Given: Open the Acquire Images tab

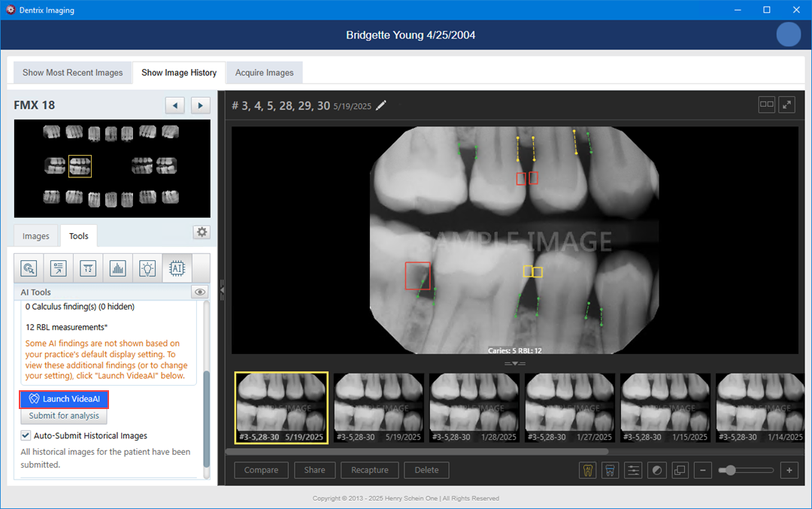Looking at the screenshot, I should [x=264, y=72].
